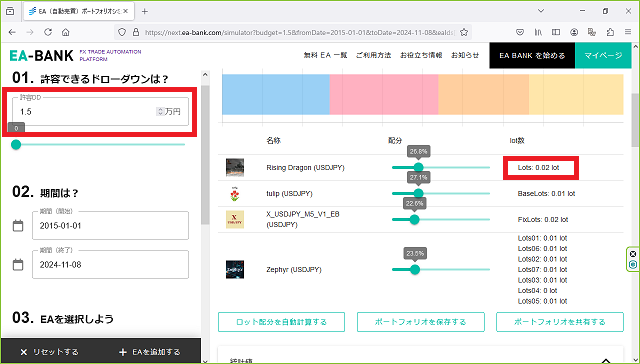Viewport: 640px width, 364px height.
Task: Go to マイページ
Action: coord(603,55)
